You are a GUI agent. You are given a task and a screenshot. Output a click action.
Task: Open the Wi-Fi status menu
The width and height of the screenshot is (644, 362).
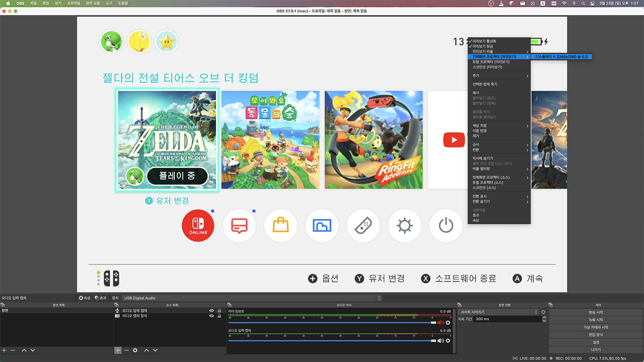(x=564, y=3)
